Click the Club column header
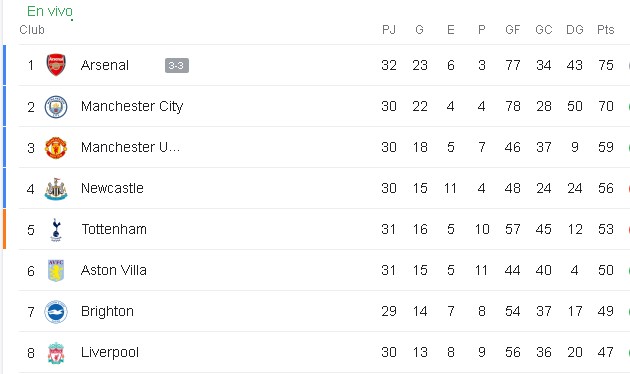The width and height of the screenshot is (630, 374). click(32, 30)
